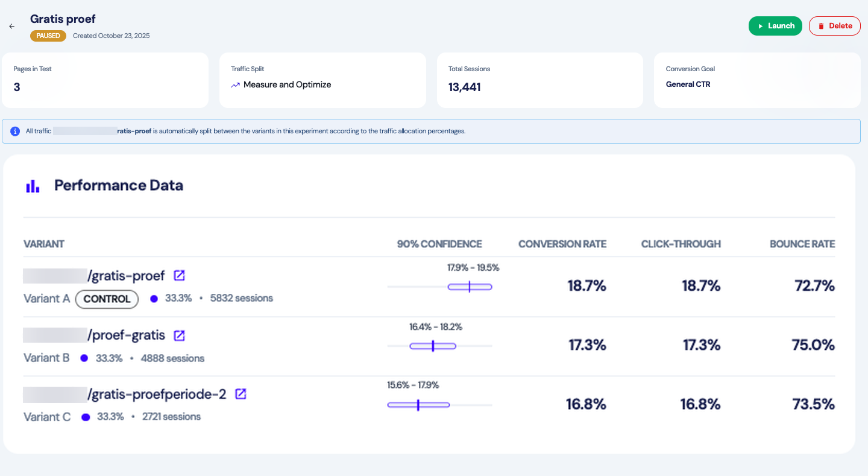Click the back arrow to return
This screenshot has height=476, width=868.
[x=11, y=26]
